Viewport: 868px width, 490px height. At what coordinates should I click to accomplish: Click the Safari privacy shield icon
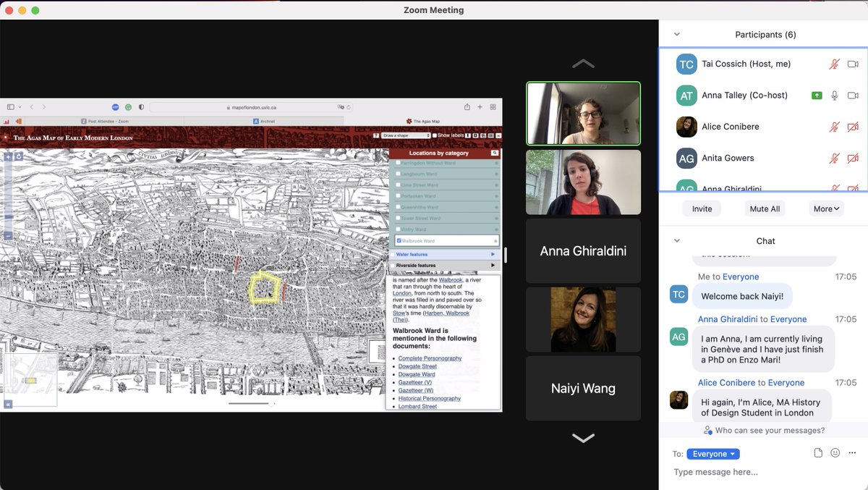141,107
